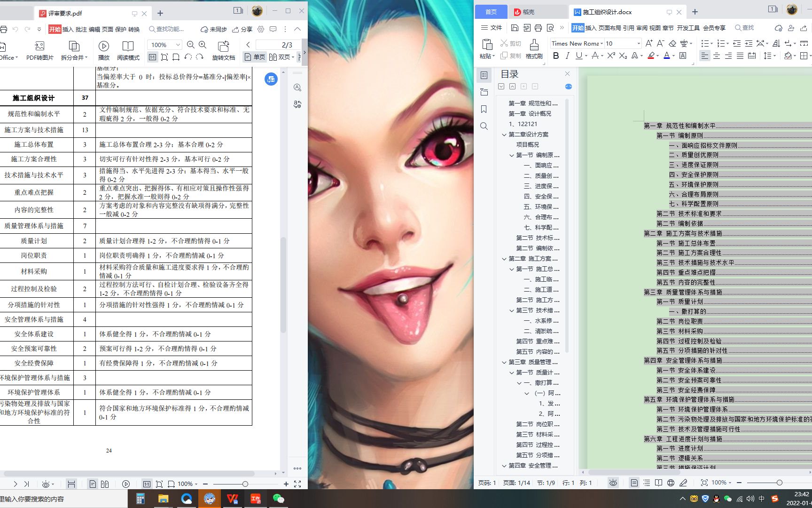This screenshot has height=508, width=812.
Task: Set PDF to actual size 1:1 view
Action: pyautogui.click(x=152, y=57)
